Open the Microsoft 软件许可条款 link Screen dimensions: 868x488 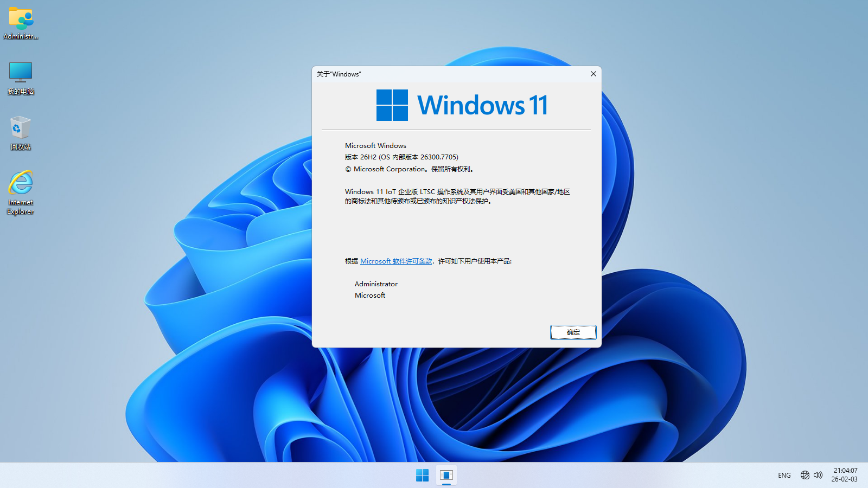coord(396,261)
